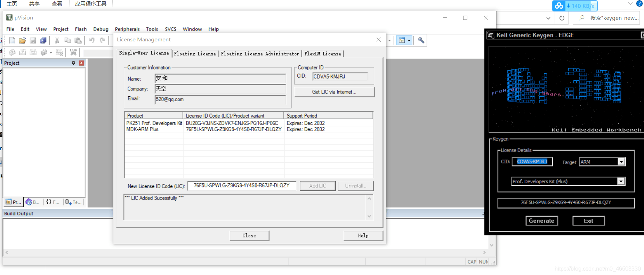Click the Translate file icon in build toolbar
644x275 pixels.
coord(12,52)
